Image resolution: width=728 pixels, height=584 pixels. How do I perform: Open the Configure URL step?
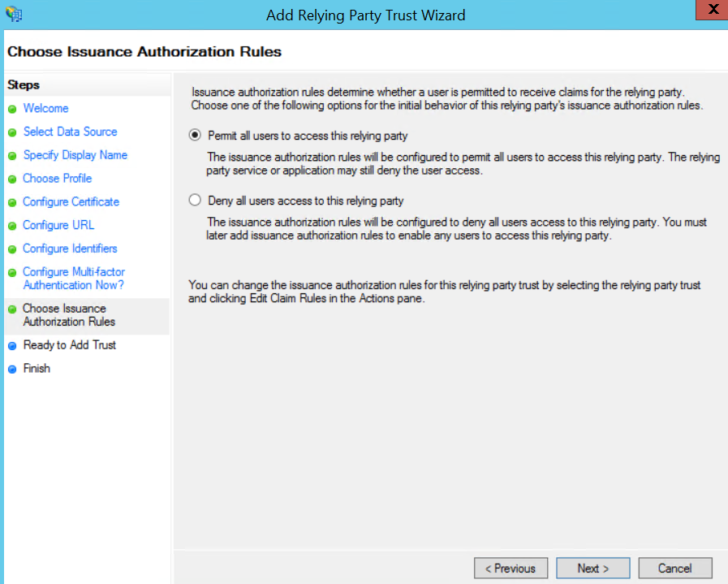(58, 225)
